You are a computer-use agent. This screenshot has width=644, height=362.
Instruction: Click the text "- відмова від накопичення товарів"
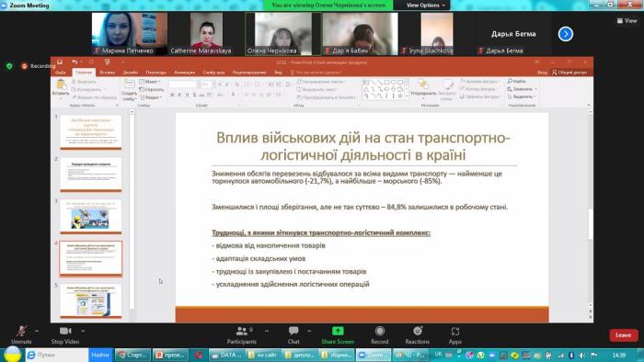coord(269,245)
